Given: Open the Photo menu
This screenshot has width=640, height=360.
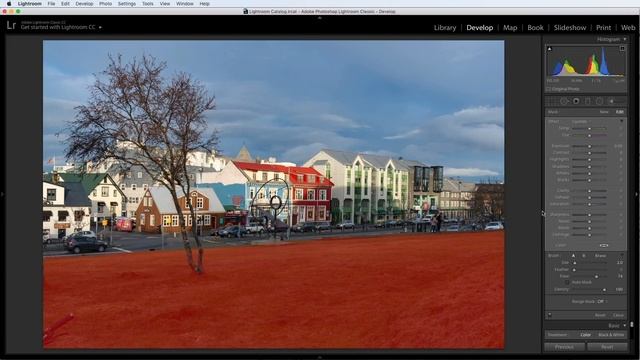Looking at the screenshot, I should click(x=105, y=4).
